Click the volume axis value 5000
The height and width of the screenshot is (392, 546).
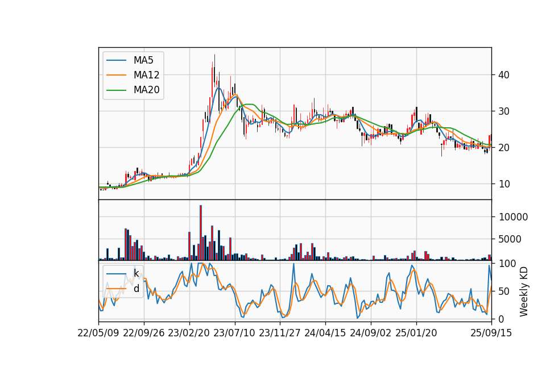coord(510,239)
